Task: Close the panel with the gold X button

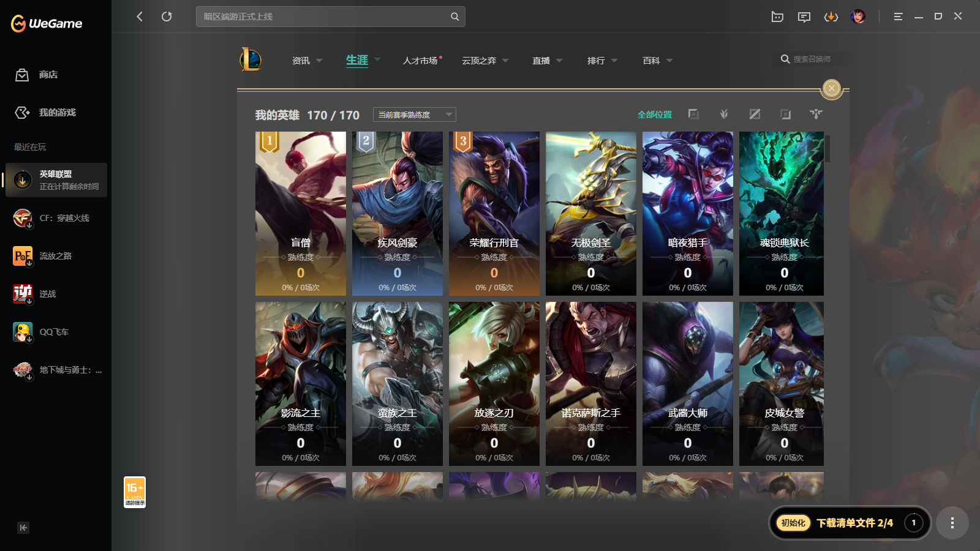Action: pos(832,88)
